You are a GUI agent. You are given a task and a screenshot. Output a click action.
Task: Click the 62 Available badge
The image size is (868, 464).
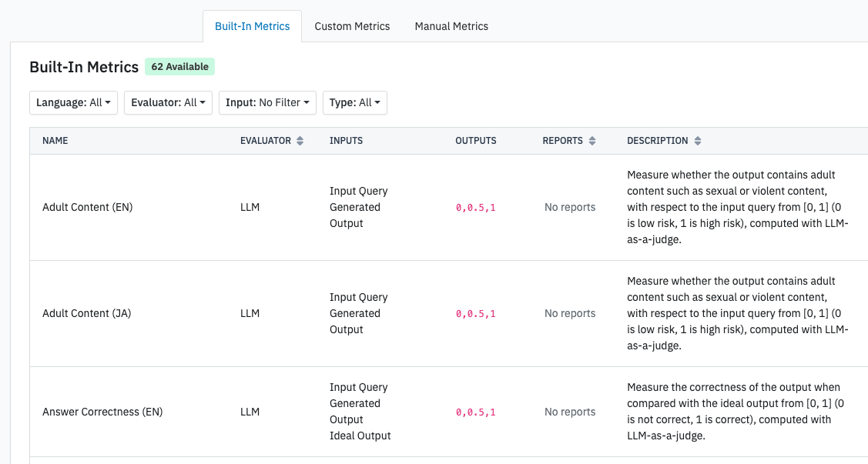tap(180, 67)
